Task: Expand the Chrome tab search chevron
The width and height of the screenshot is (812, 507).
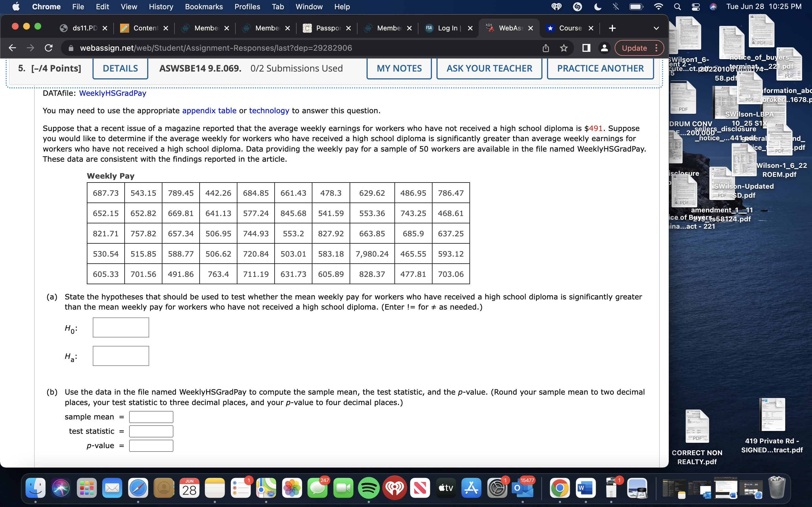Action: coord(656,28)
